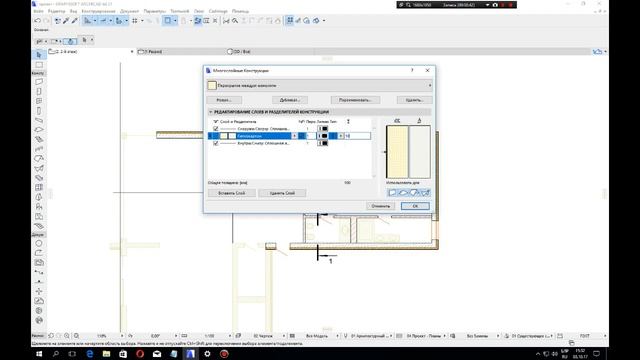Select the Door tool in the toolbox
The width and height of the screenshot is (640, 360).
pos(39,91)
